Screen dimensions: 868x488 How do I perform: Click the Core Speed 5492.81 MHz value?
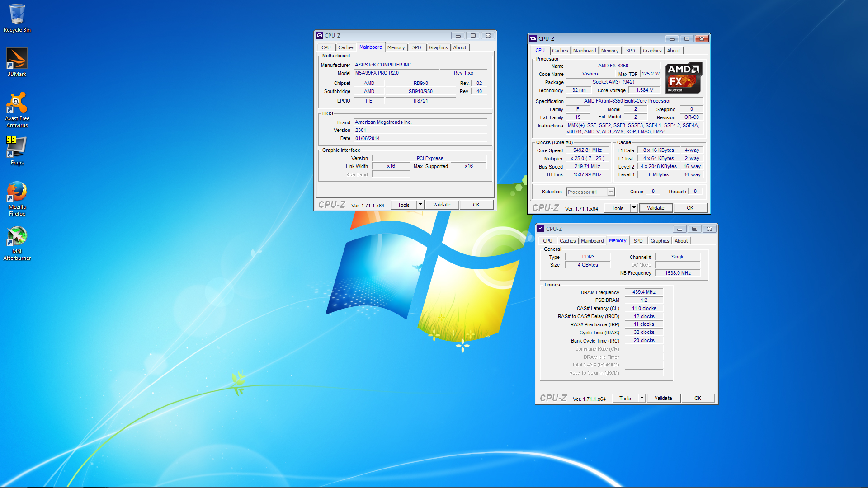pyautogui.click(x=587, y=150)
